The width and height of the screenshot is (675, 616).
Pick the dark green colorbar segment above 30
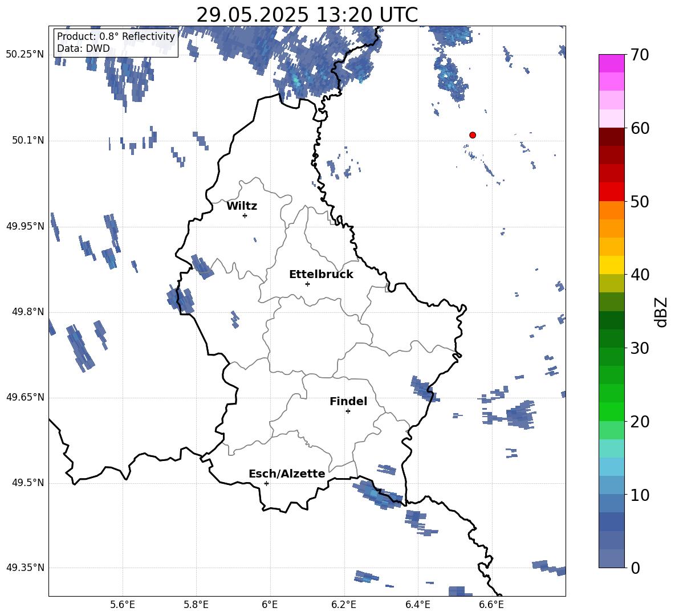pos(612,338)
